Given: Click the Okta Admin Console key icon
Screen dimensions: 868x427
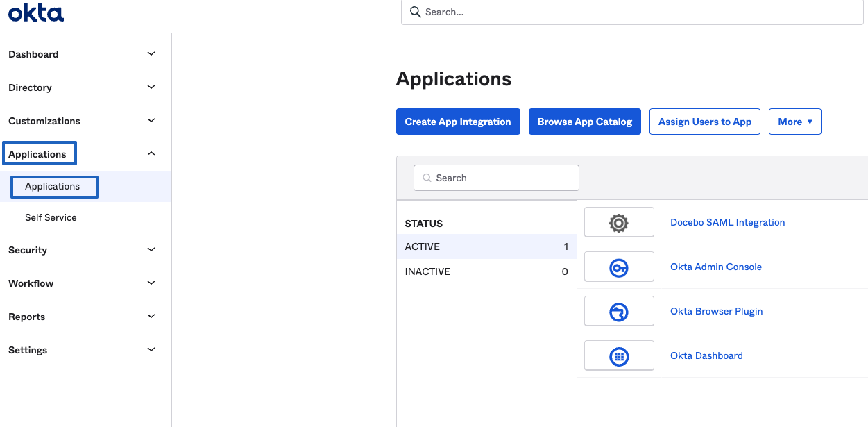Looking at the screenshot, I should tap(618, 266).
